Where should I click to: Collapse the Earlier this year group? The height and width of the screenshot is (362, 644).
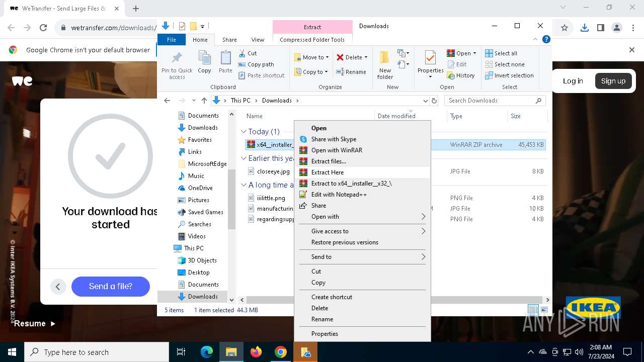[244, 158]
